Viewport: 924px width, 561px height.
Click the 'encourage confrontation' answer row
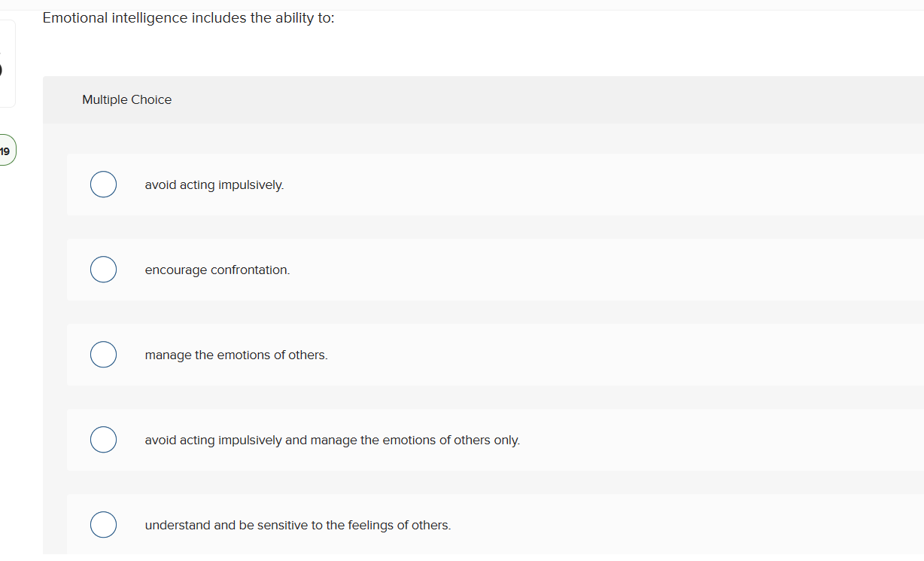[217, 270]
